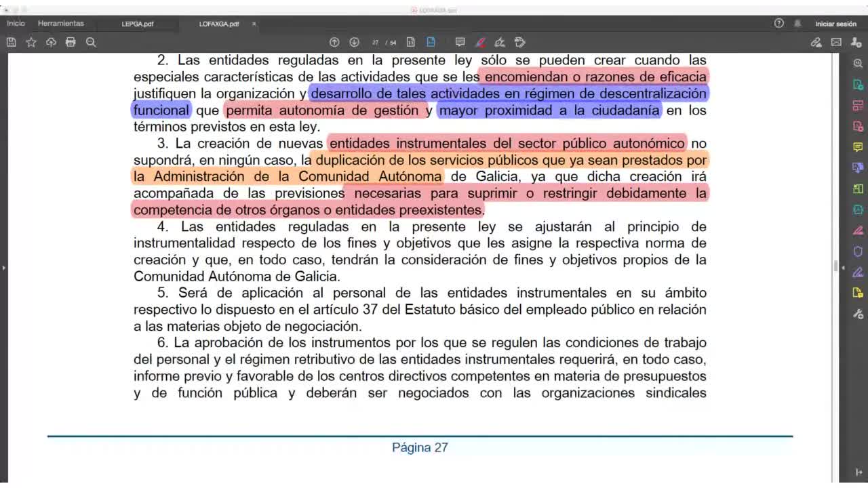Image resolution: width=868 pixels, height=488 pixels.
Task: Click the 'Página 27' footer text
Action: [x=420, y=447]
